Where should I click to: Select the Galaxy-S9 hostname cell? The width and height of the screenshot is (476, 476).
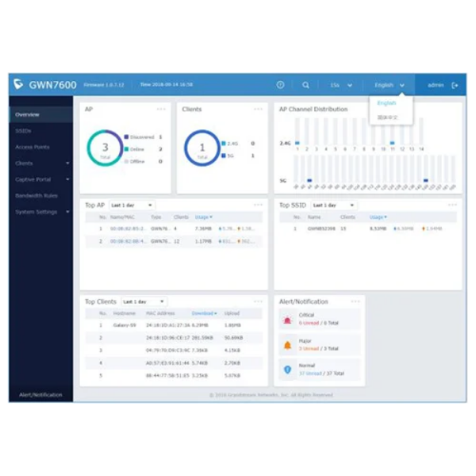point(125,325)
